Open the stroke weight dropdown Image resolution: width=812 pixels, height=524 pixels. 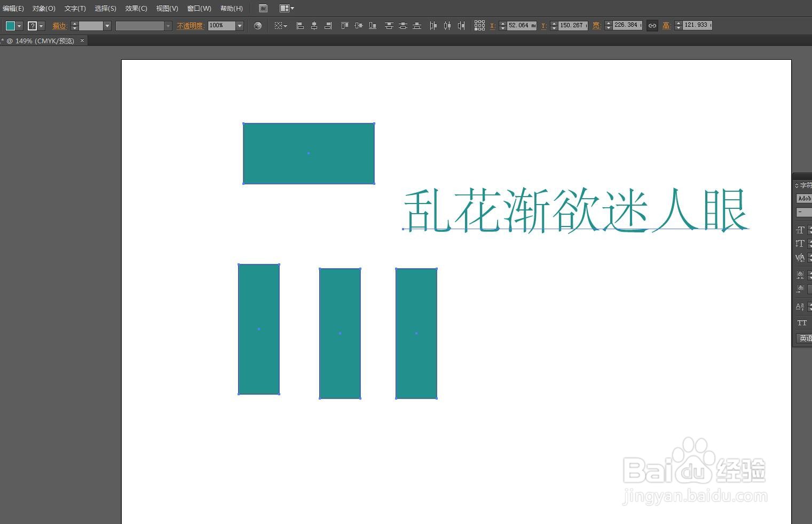tap(107, 26)
